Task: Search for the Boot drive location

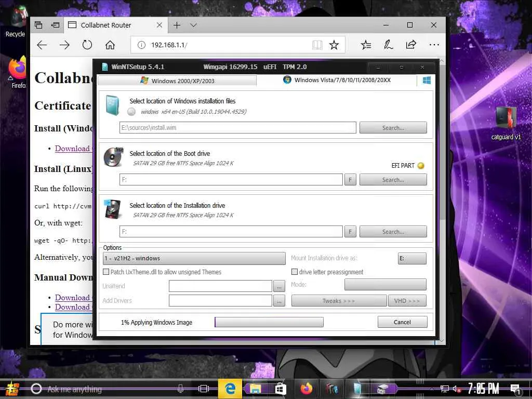Action: pyautogui.click(x=393, y=179)
